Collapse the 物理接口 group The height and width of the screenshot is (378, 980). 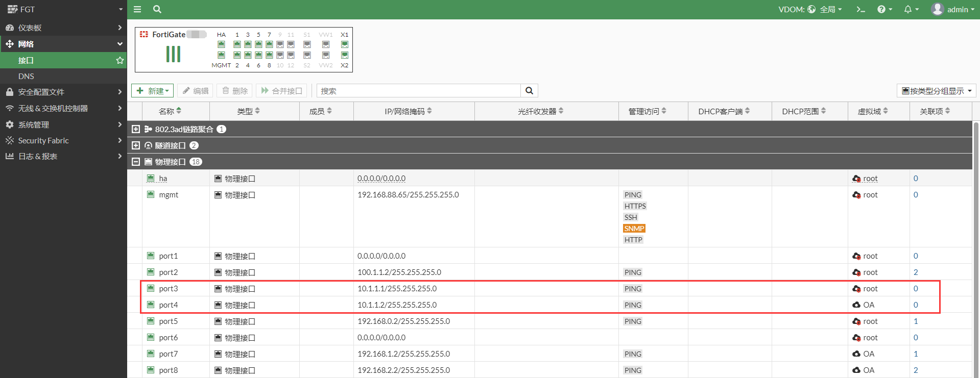136,162
